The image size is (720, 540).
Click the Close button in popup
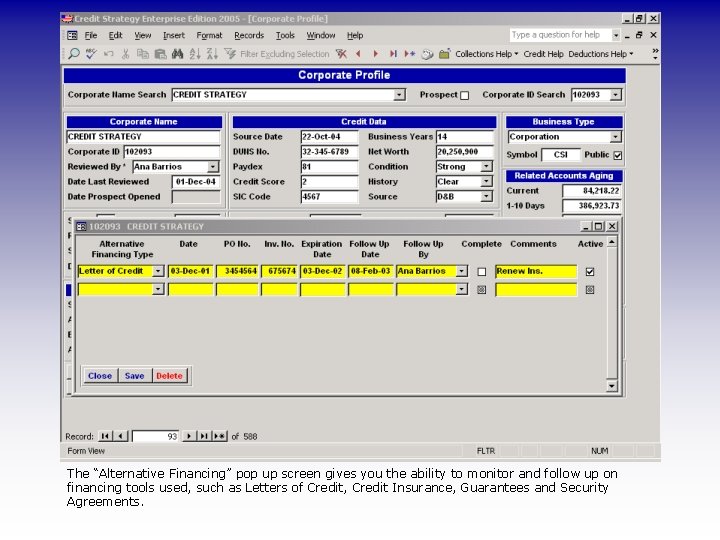point(100,376)
